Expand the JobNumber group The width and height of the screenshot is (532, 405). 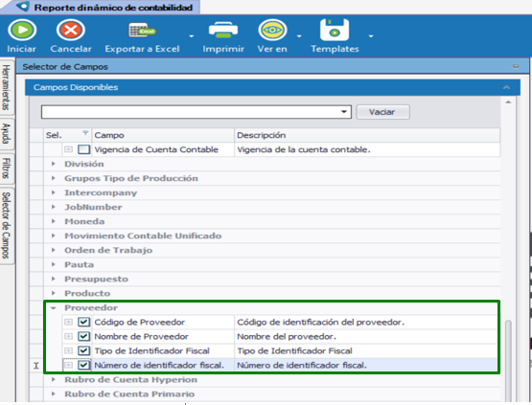(54, 207)
